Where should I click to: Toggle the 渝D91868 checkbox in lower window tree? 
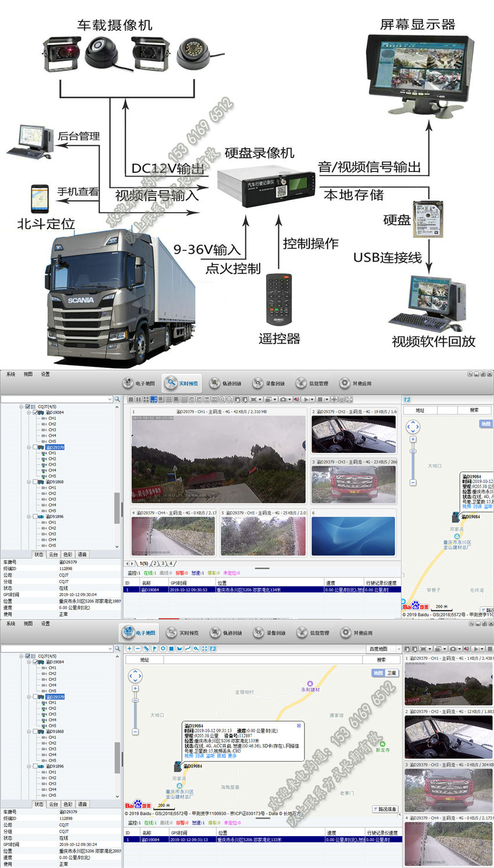pos(35,731)
